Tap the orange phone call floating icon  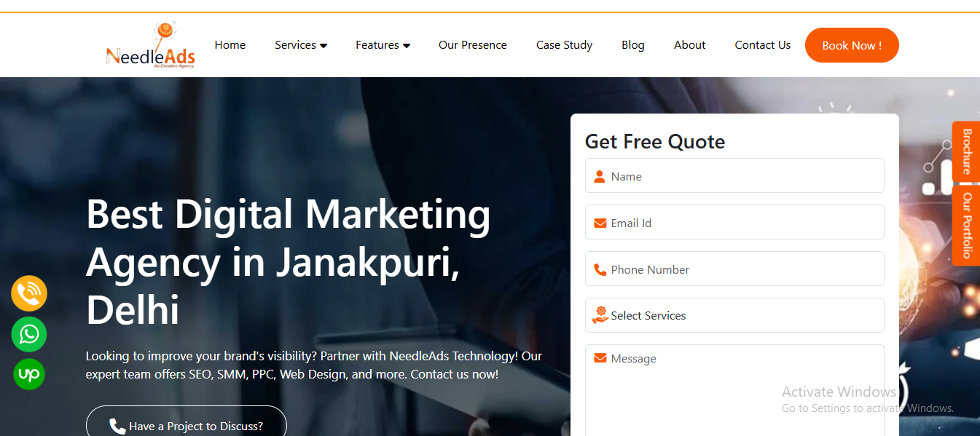point(29,294)
